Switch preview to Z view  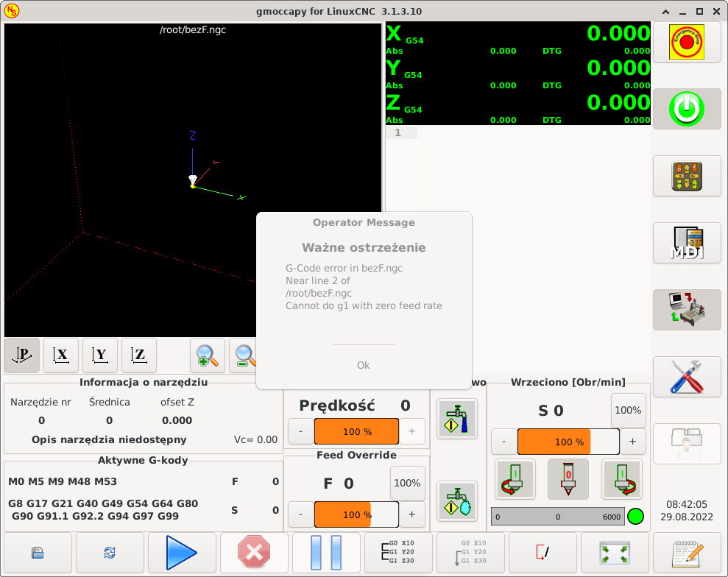coord(139,355)
